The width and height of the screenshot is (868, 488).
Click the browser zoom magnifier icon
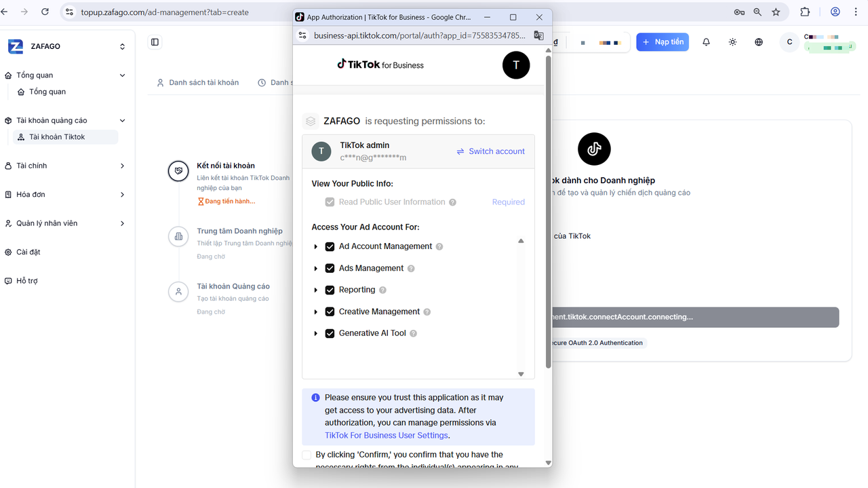[x=757, y=12]
